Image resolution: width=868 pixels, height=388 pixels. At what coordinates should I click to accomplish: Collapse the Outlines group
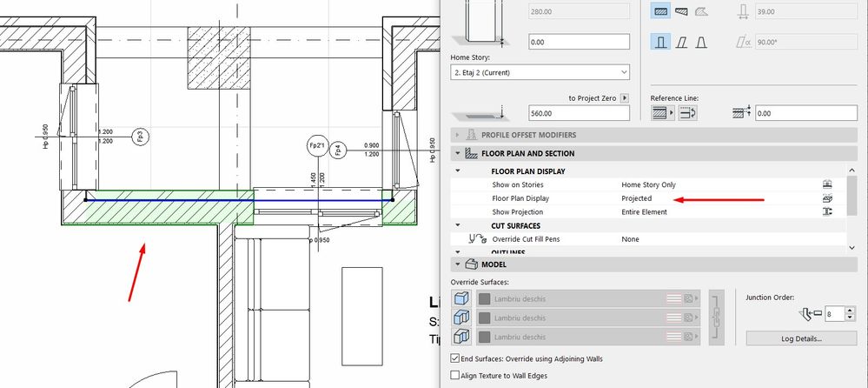pyautogui.click(x=457, y=253)
